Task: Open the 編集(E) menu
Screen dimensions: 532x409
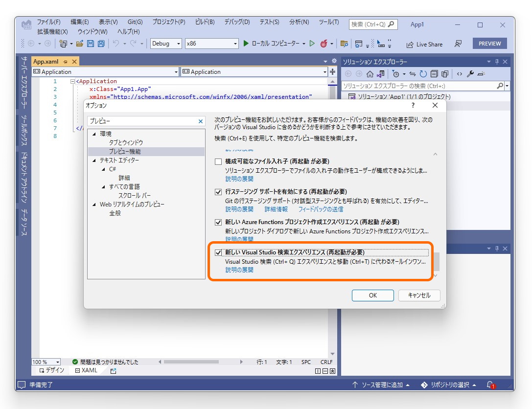Action: (80, 22)
